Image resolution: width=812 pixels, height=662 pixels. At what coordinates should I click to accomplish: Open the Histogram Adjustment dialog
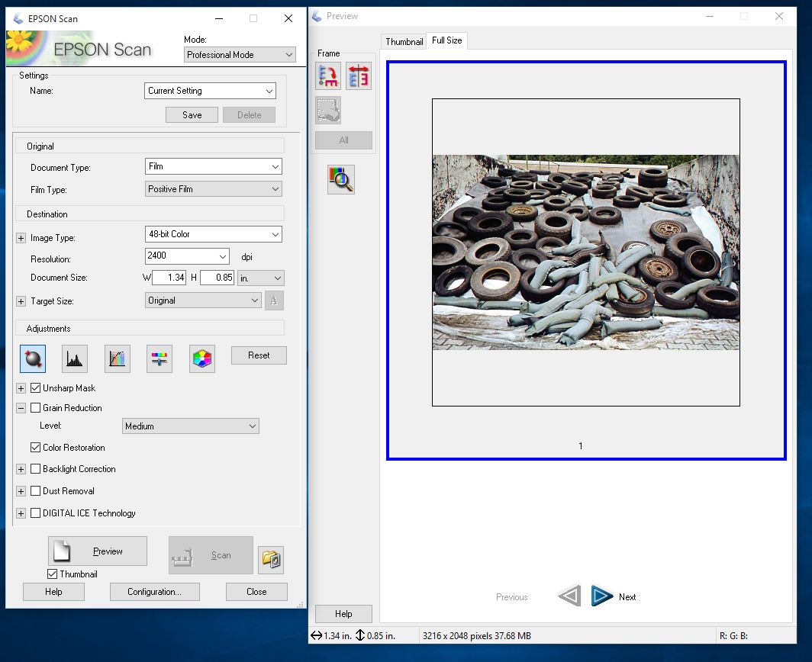(x=74, y=358)
